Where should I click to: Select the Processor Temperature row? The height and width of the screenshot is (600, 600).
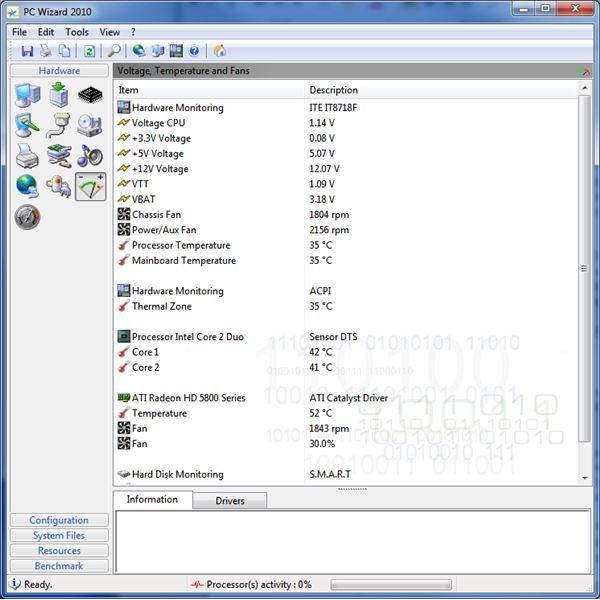(346, 245)
